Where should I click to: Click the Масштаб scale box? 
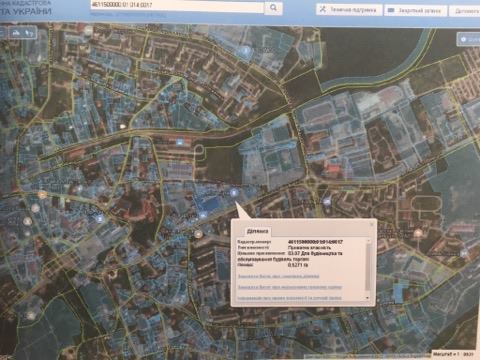pos(454,354)
